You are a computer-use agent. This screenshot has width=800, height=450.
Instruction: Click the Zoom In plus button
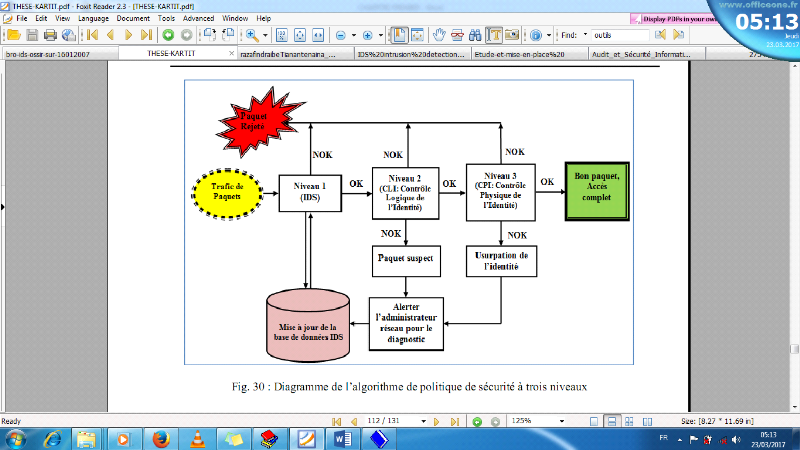(x=367, y=35)
